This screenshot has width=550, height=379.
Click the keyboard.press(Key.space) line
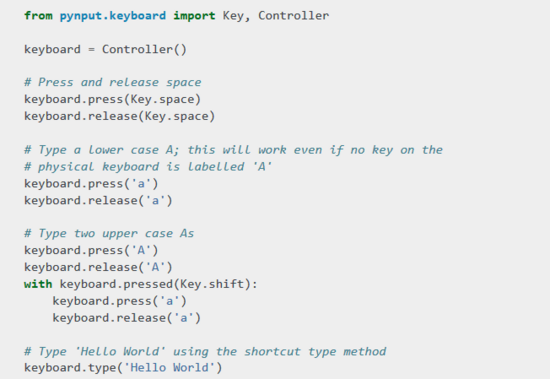point(112,99)
